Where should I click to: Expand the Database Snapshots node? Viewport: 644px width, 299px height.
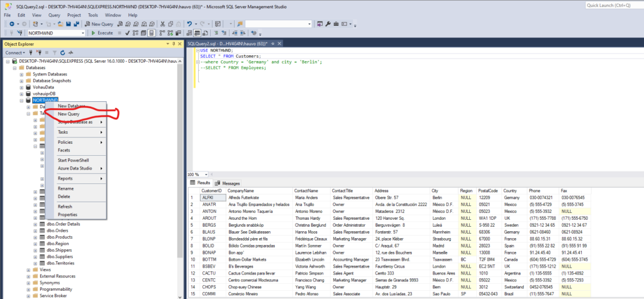tap(21, 81)
